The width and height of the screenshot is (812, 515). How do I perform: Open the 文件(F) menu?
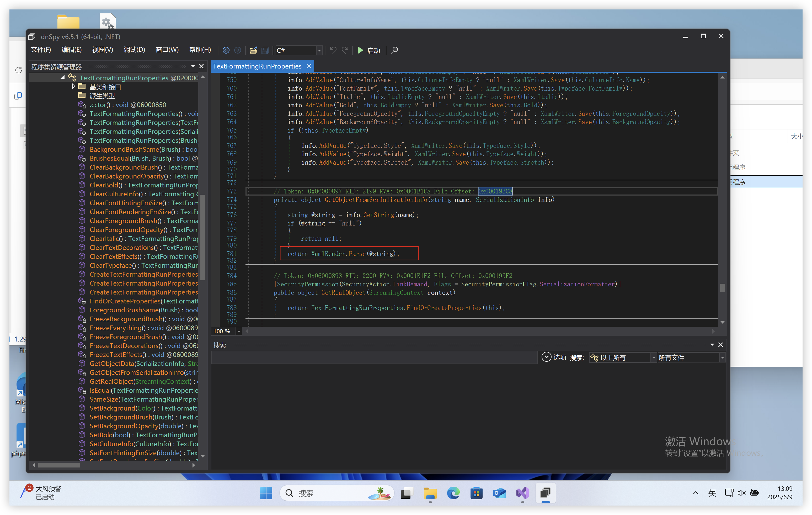coord(41,50)
